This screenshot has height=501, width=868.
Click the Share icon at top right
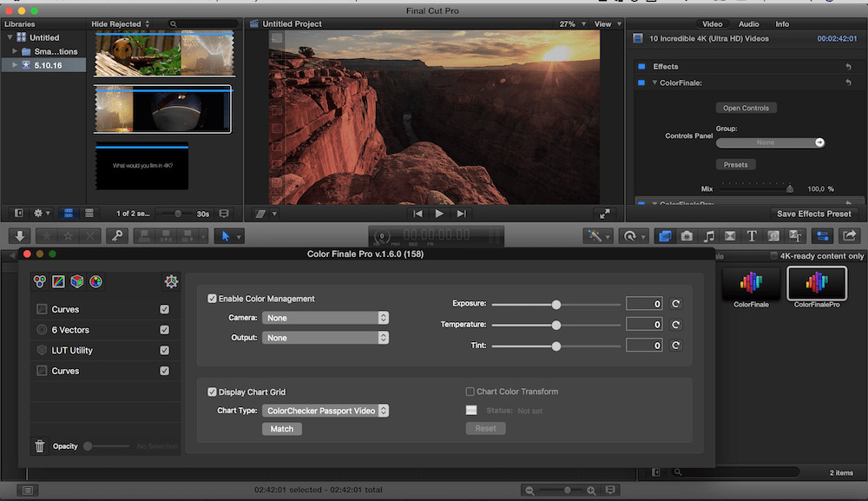(x=850, y=235)
